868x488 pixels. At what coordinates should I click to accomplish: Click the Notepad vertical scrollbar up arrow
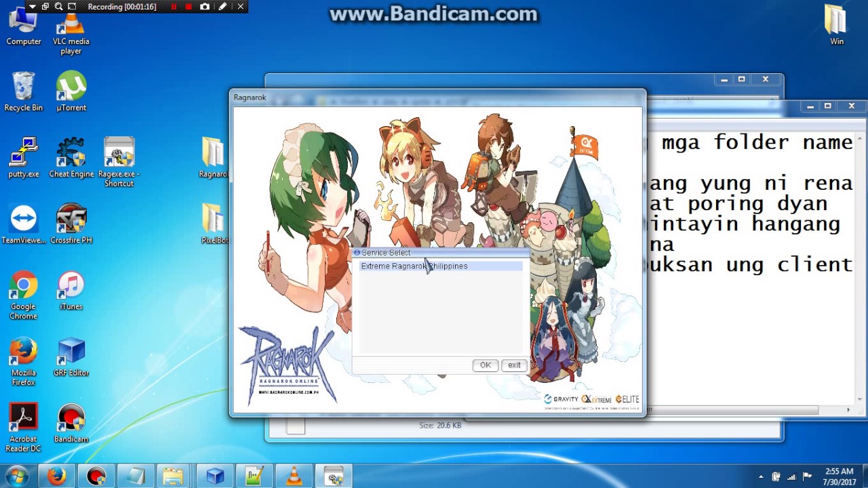point(861,139)
